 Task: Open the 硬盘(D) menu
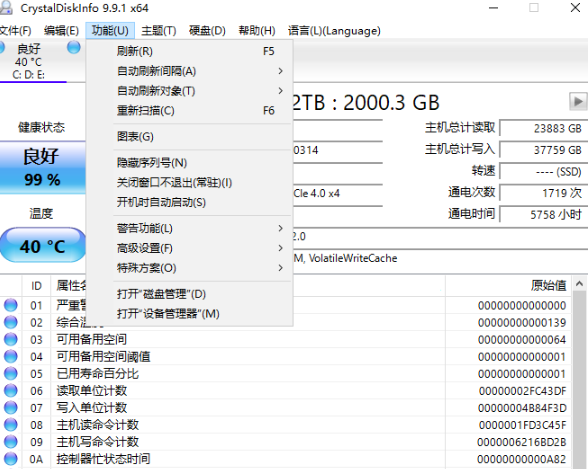pyautogui.click(x=207, y=31)
